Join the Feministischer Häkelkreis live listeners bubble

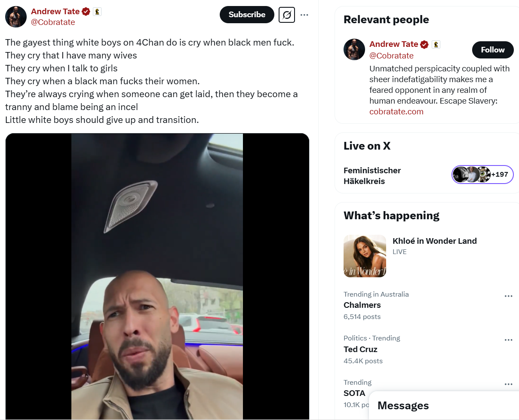(x=482, y=175)
